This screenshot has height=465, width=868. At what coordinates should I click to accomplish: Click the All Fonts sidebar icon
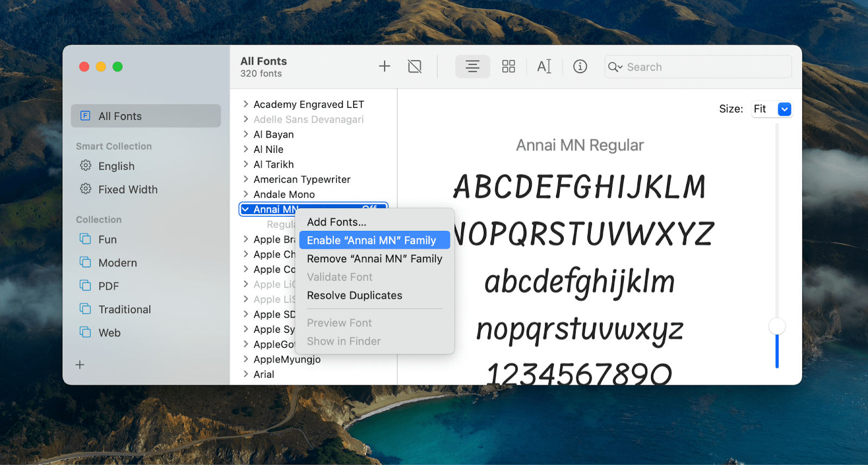coord(85,115)
